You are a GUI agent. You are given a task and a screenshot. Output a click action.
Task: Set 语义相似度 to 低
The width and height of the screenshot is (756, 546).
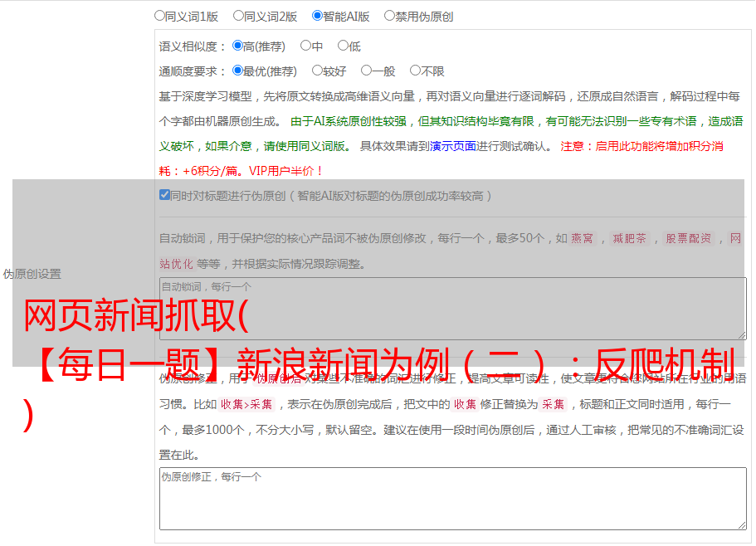point(343,46)
